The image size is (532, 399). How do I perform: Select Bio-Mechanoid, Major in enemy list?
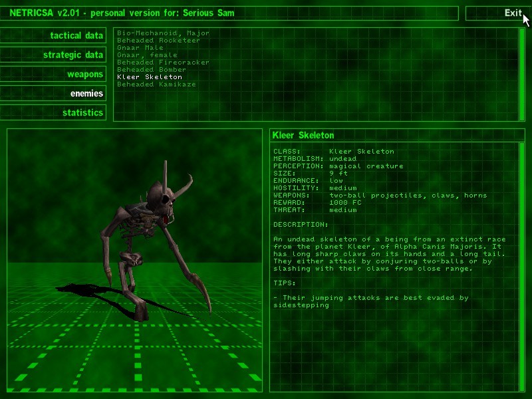[163, 33]
